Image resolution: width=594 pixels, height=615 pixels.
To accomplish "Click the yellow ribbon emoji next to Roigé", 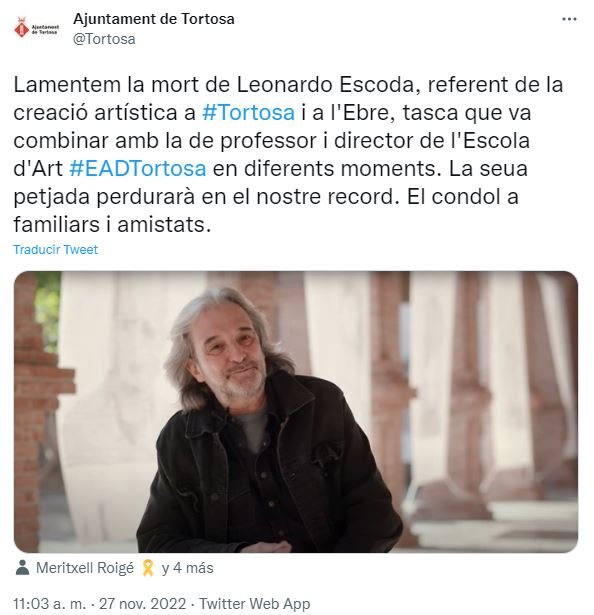I will tap(148, 568).
